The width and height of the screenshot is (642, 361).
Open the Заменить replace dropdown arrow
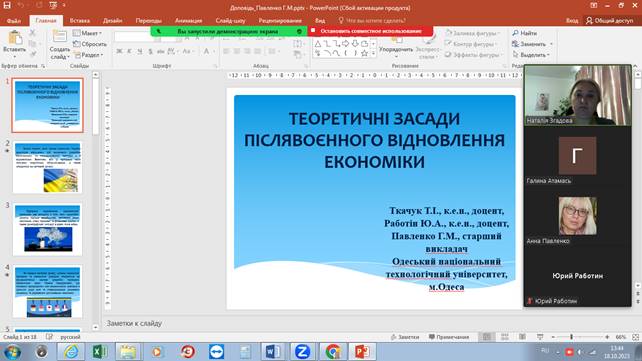coord(551,44)
